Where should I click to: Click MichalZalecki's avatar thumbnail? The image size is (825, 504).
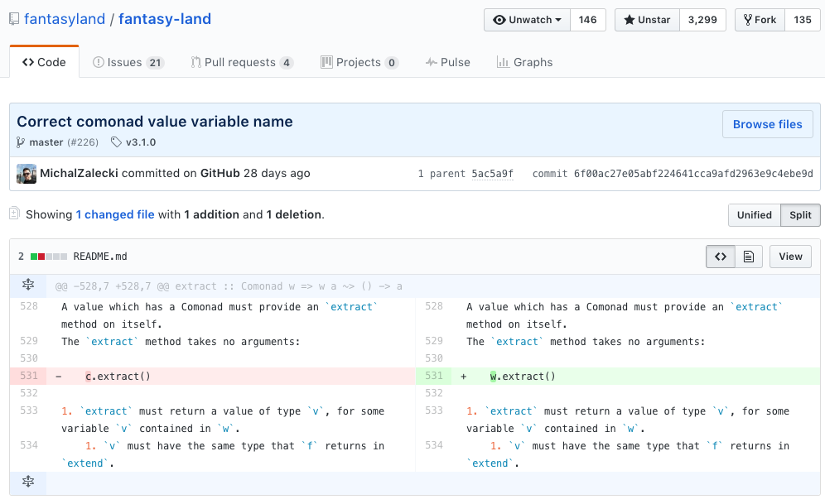[x=27, y=174]
